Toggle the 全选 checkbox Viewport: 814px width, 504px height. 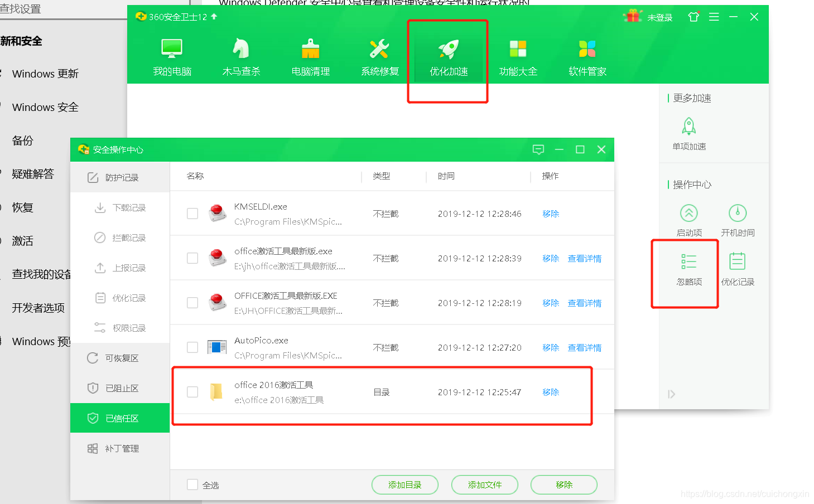click(192, 484)
